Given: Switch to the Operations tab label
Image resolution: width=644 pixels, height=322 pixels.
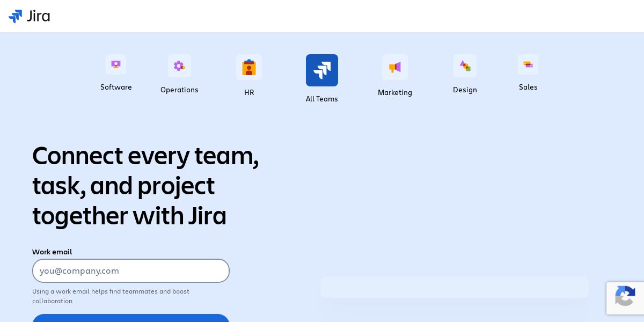Looking at the screenshot, I should (179, 90).
